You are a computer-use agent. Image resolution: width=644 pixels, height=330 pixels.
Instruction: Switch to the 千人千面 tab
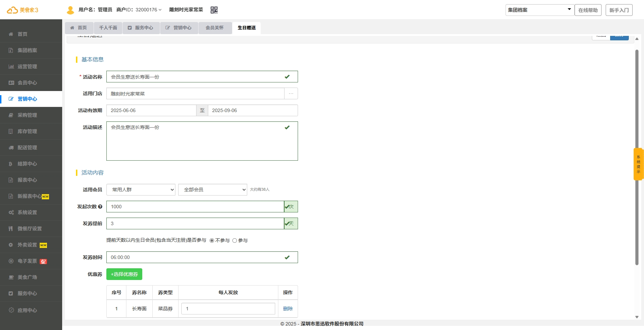(108, 28)
